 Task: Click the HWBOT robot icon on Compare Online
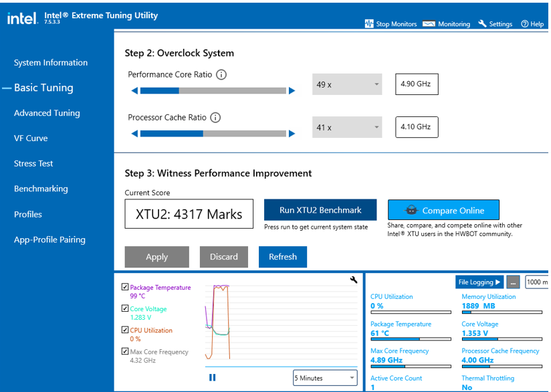tap(411, 210)
